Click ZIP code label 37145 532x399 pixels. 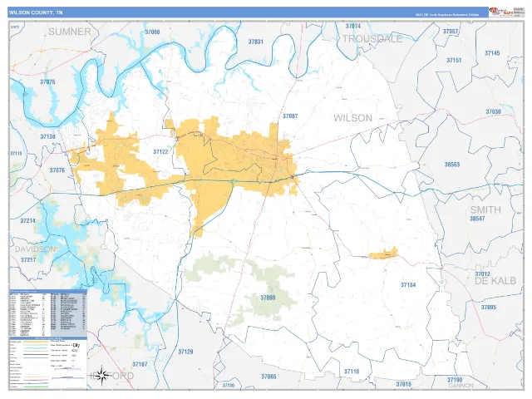pyautogui.click(x=492, y=53)
